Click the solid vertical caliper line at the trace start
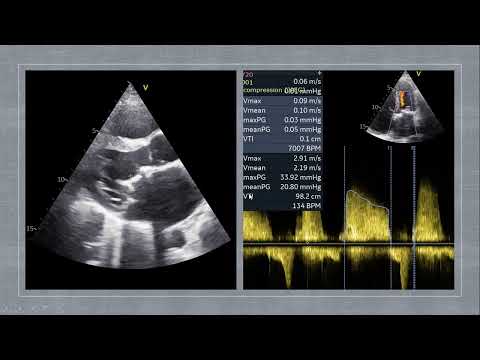This screenshot has height=360, width=480. 345,217
